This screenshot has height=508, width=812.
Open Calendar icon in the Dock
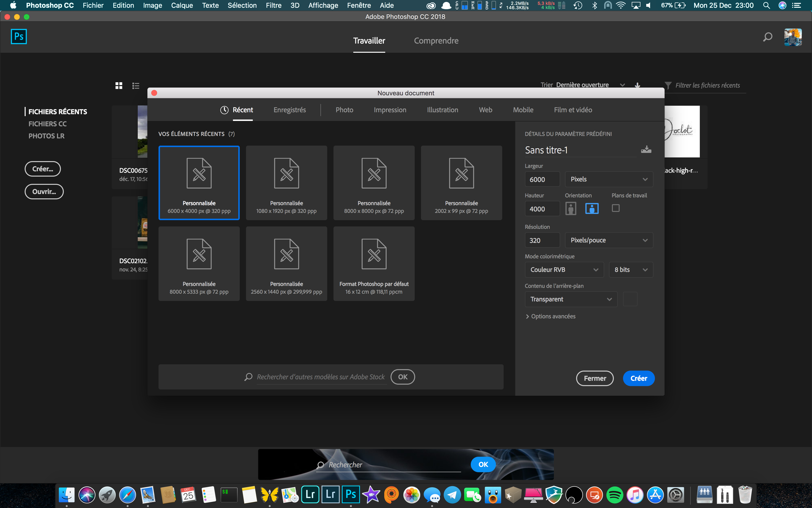point(188,495)
